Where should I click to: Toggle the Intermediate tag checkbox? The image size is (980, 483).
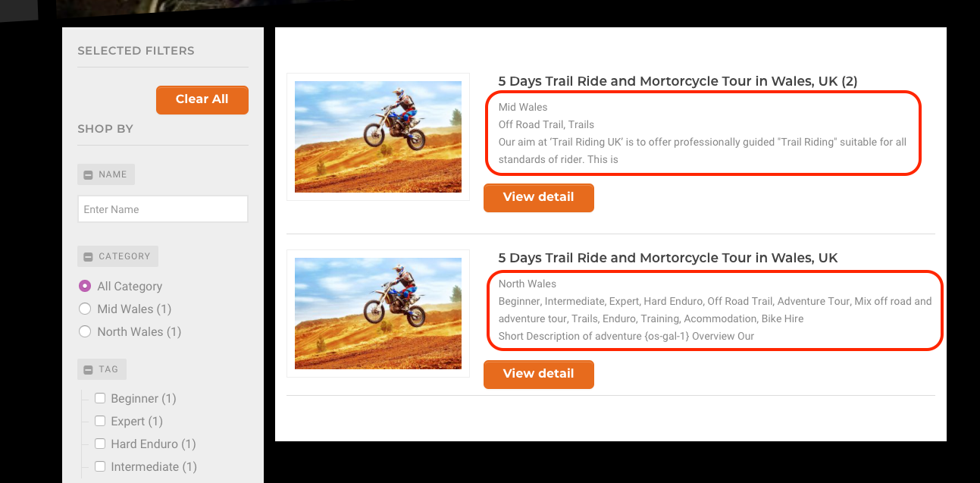point(100,466)
